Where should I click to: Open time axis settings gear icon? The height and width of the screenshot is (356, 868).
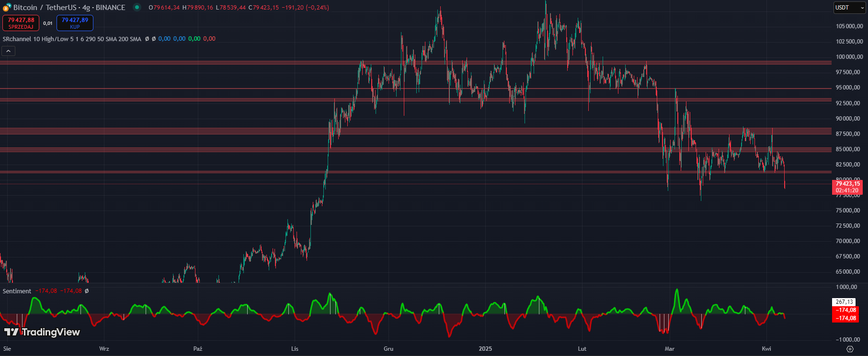point(850,349)
